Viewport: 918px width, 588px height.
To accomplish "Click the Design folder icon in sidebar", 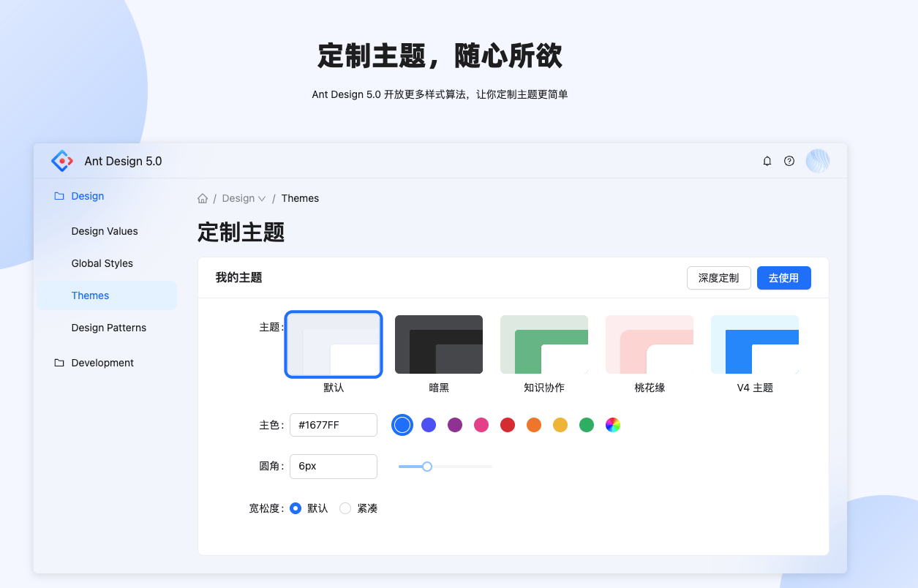I will 59,196.
